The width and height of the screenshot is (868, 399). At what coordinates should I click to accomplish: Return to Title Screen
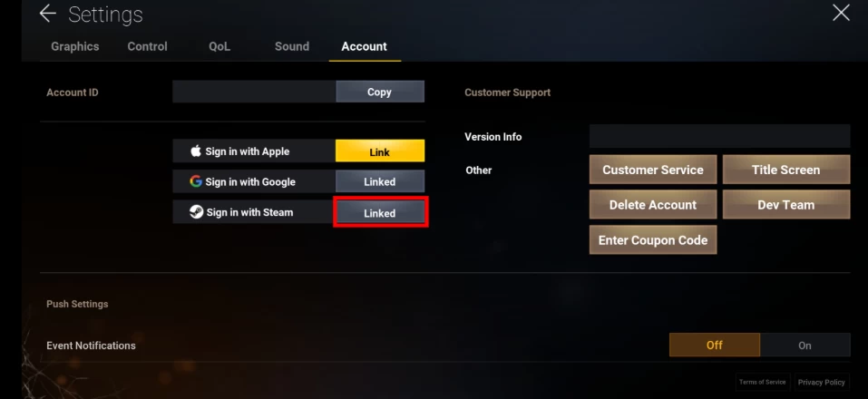click(786, 170)
